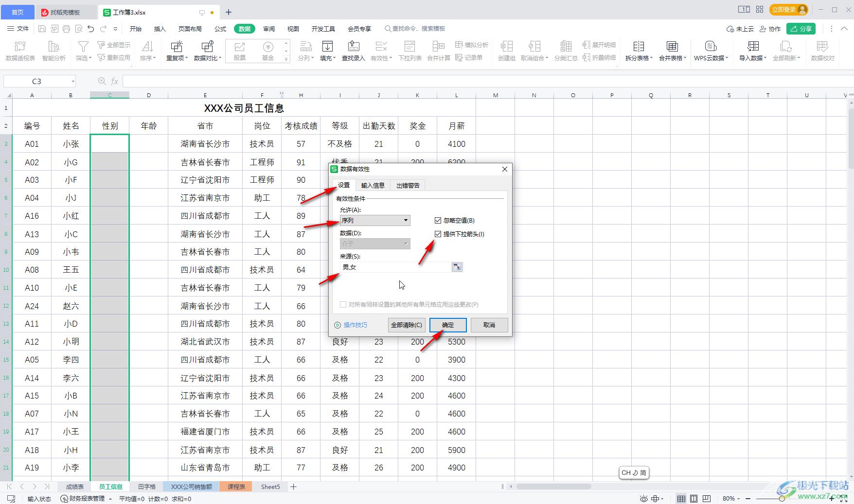Click 全部清除(C) button
Image resolution: width=854 pixels, height=504 pixels.
407,325
